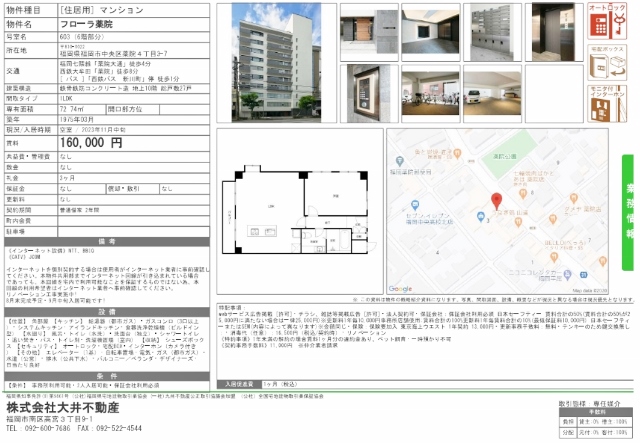Click the 設備 section header
The width and height of the screenshot is (640, 443).
click(x=107, y=312)
